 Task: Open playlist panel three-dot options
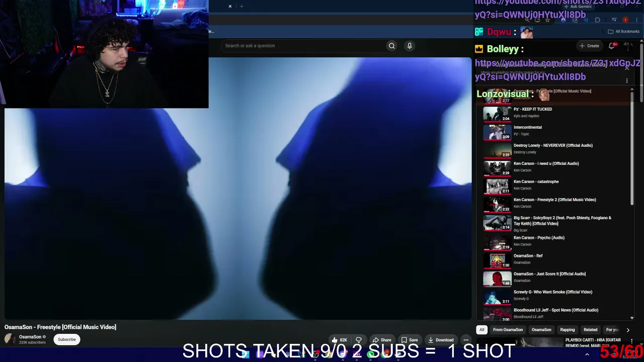627,80
